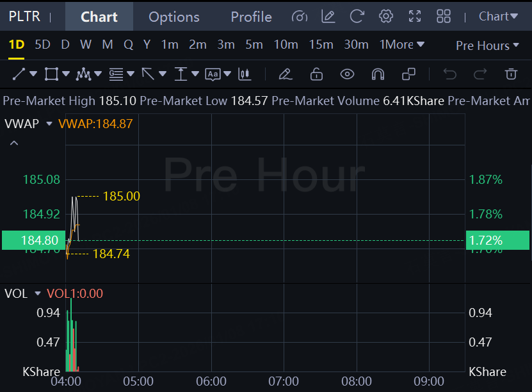The image size is (532, 392).
Task: Switch to the Options tab
Action: point(174,17)
